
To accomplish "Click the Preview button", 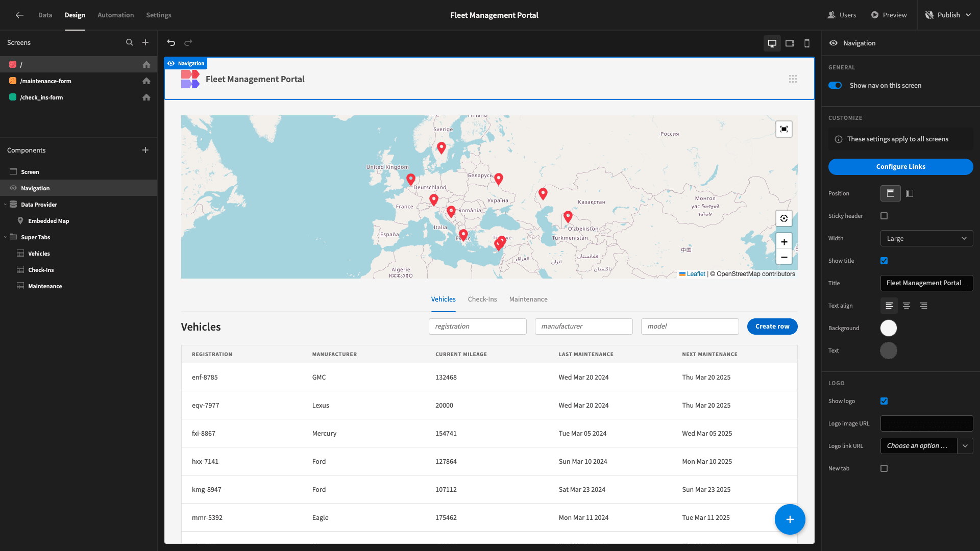I will pyautogui.click(x=889, y=15).
